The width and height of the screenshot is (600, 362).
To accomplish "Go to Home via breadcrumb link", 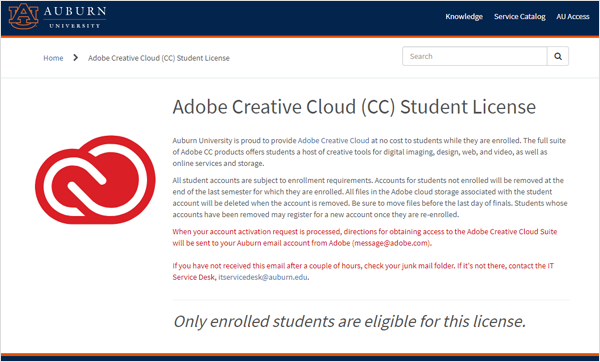I will (x=53, y=58).
